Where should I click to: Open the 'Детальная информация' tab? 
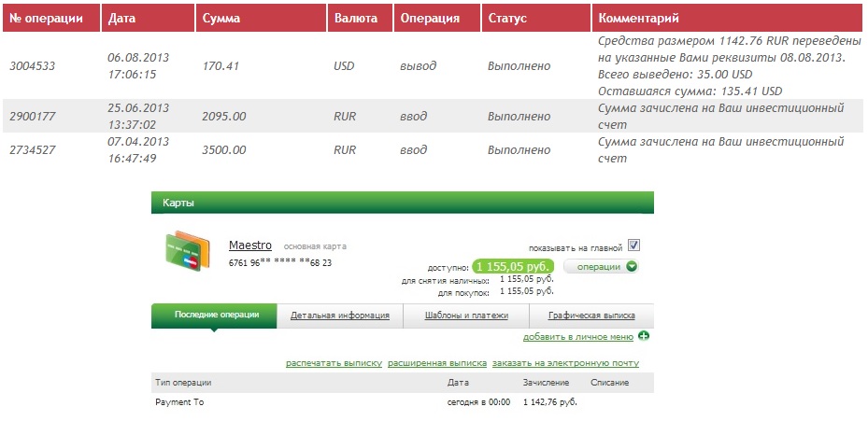[340, 316]
